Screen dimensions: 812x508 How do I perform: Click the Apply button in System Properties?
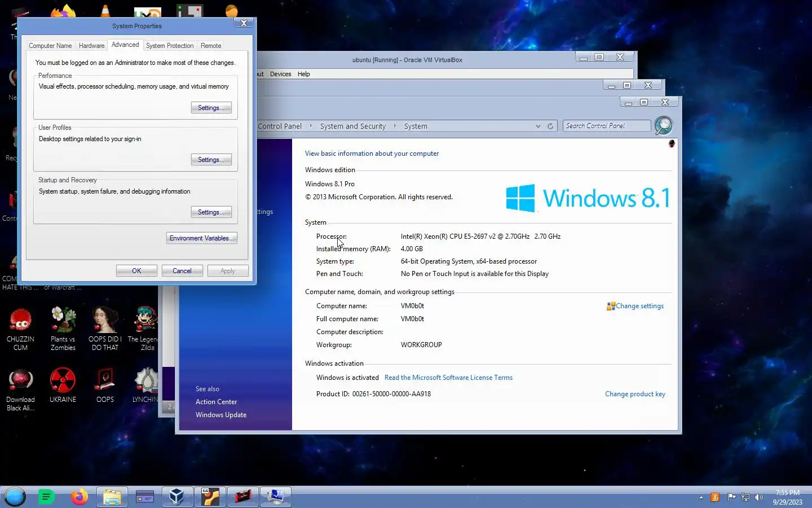(x=228, y=271)
